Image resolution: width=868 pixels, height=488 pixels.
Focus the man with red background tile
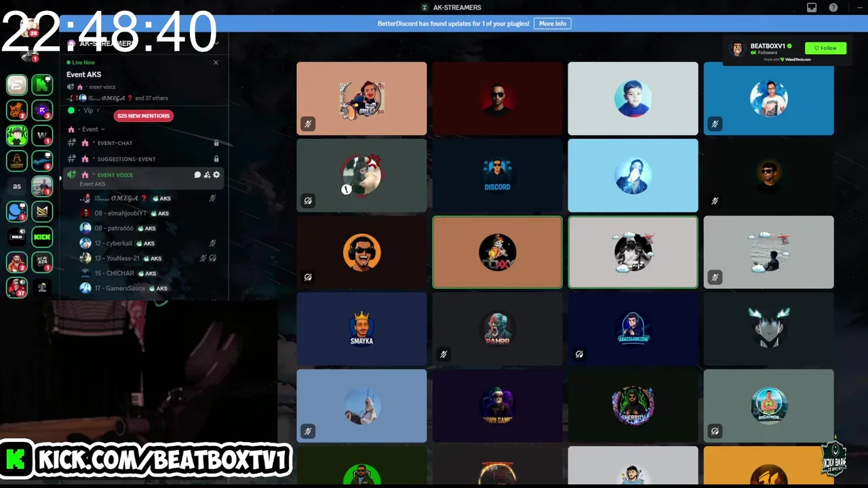click(x=497, y=99)
